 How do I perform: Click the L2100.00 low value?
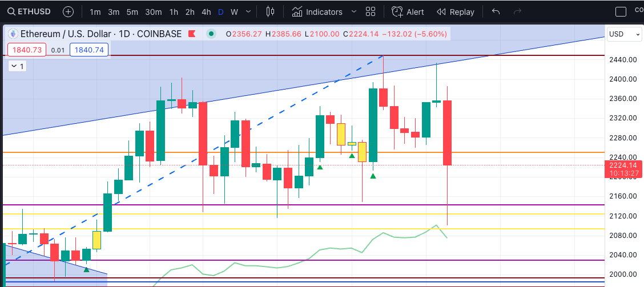(323, 34)
